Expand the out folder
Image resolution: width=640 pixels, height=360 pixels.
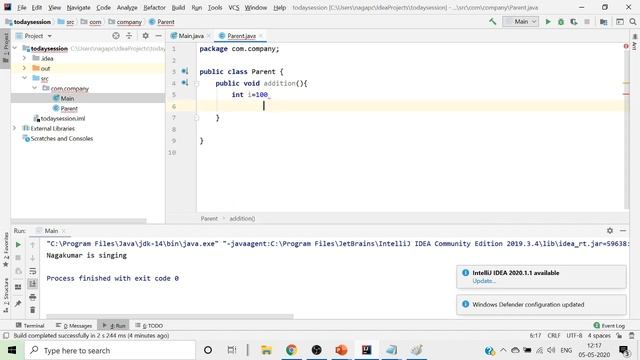click(x=24, y=68)
